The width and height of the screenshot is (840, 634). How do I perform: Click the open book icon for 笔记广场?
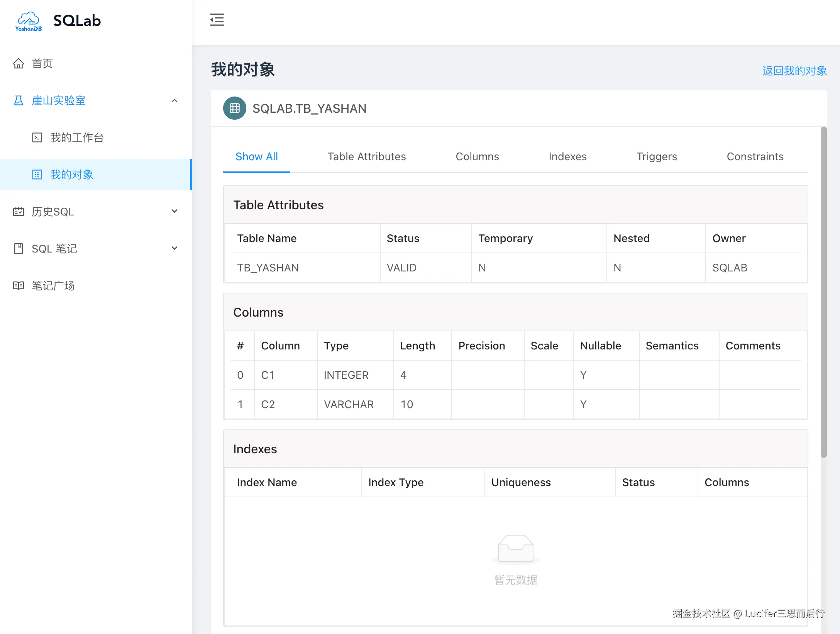click(x=19, y=286)
